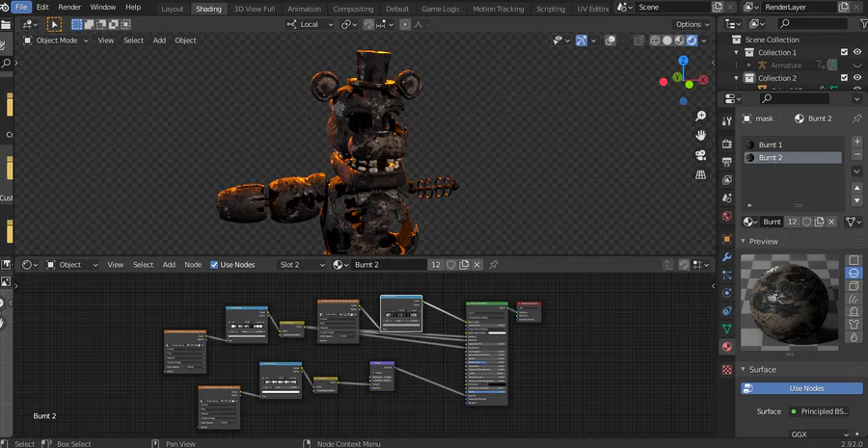This screenshot has width=868, height=448.
Task: Open the Render menu
Action: 69,7
